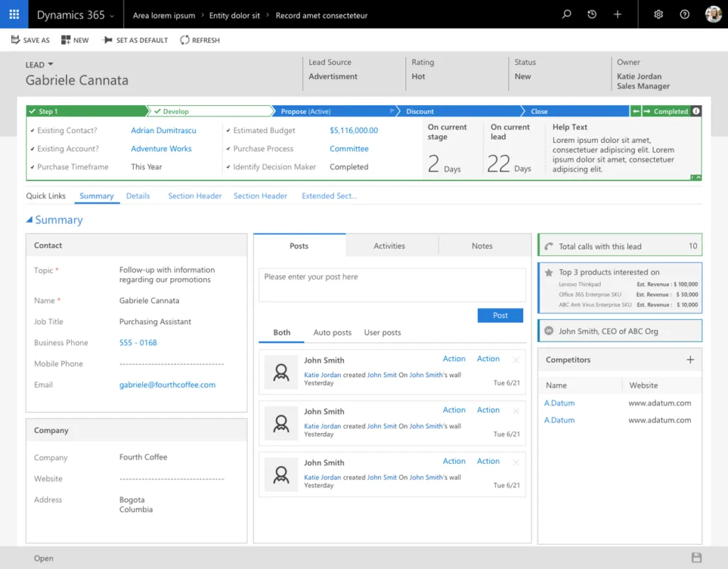The height and width of the screenshot is (569, 728).
Task: Click the plus quick create icon
Action: point(618,14)
